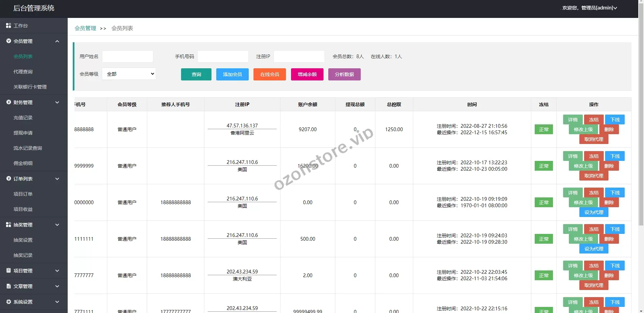Click the 会员管理 sidebar icon
The width and height of the screenshot is (644, 313).
[8, 41]
